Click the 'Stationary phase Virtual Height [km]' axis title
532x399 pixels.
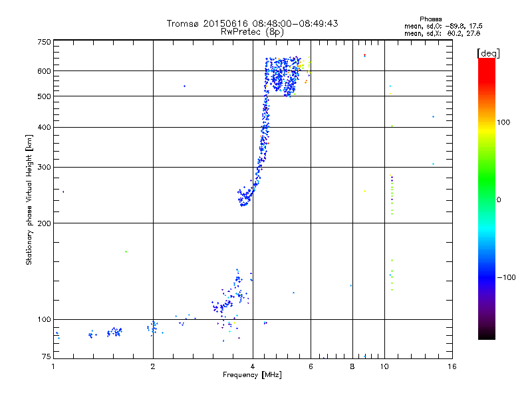tap(29, 199)
